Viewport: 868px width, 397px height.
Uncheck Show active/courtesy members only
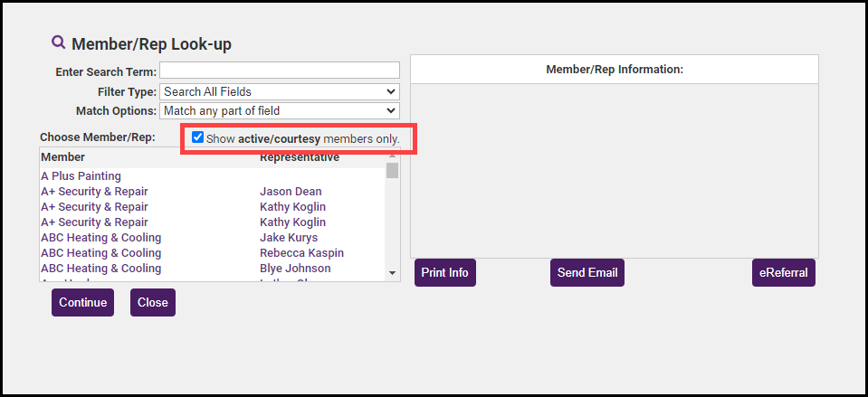click(198, 137)
